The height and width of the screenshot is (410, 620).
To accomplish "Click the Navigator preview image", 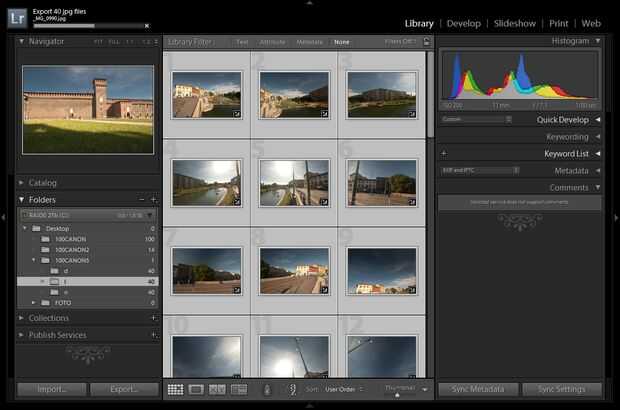I will coord(88,110).
